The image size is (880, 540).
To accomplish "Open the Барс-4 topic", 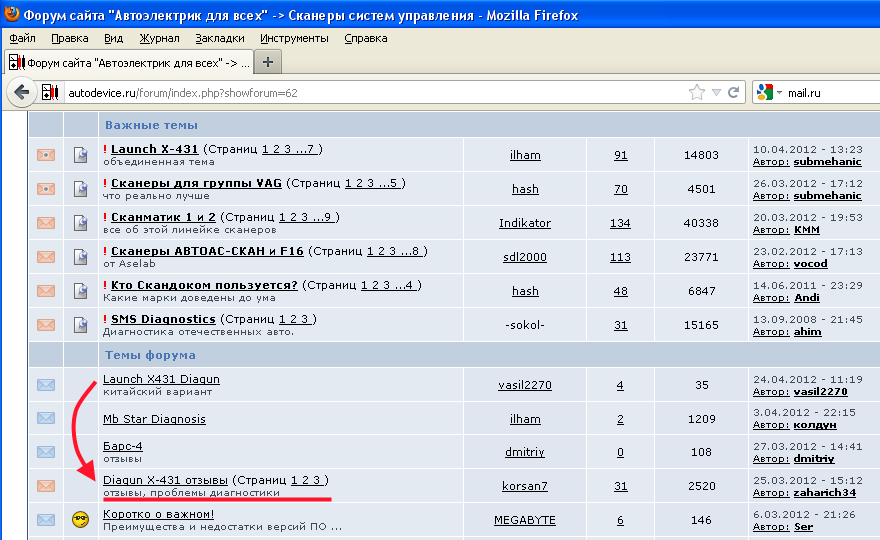I will click(123, 446).
